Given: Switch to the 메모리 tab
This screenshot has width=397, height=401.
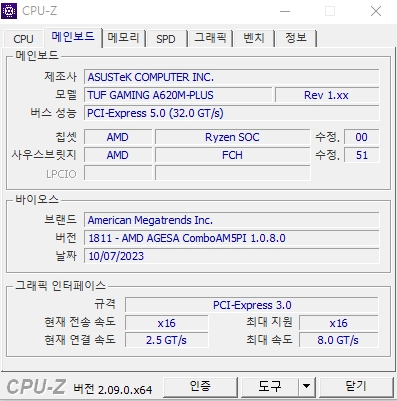Looking at the screenshot, I should click(123, 38).
